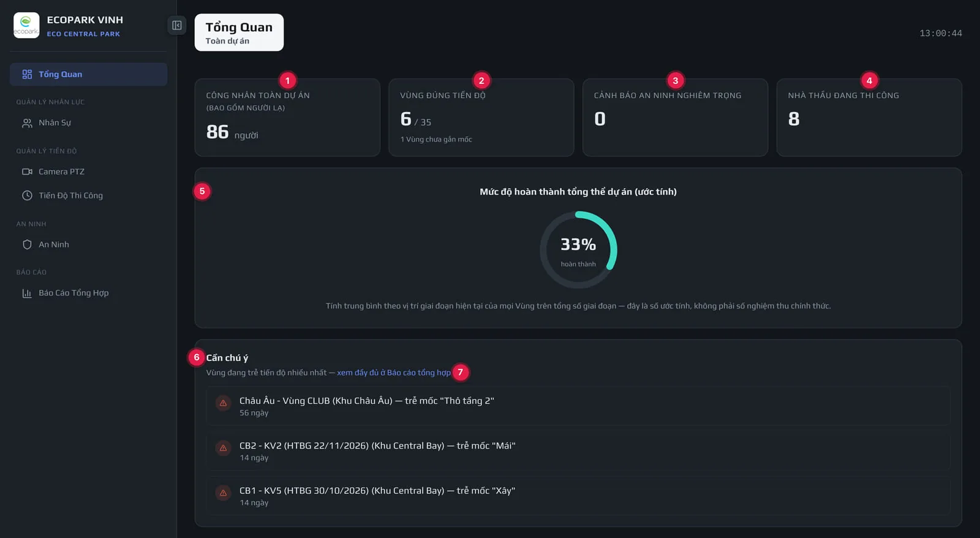Select the Nhà thầu đang thi công card

point(869,117)
